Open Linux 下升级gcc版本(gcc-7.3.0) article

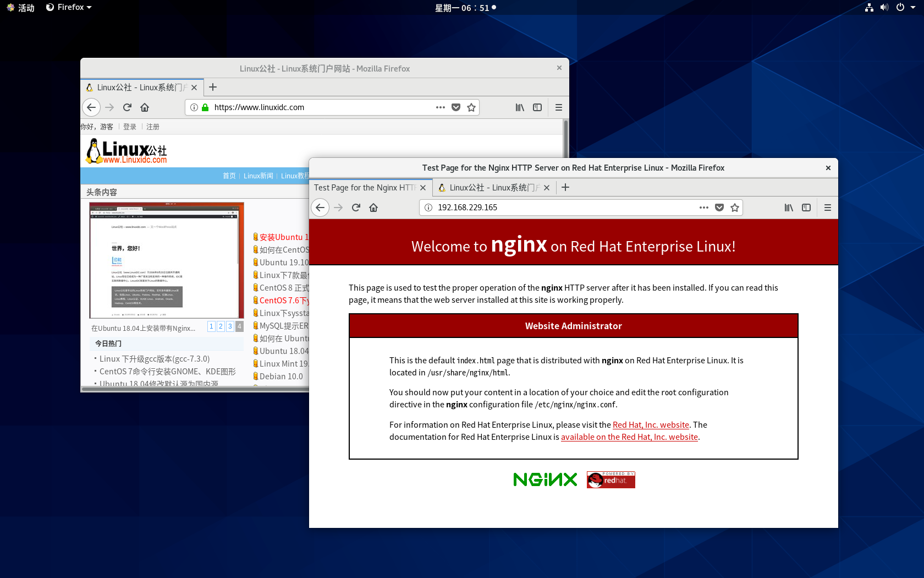click(155, 359)
